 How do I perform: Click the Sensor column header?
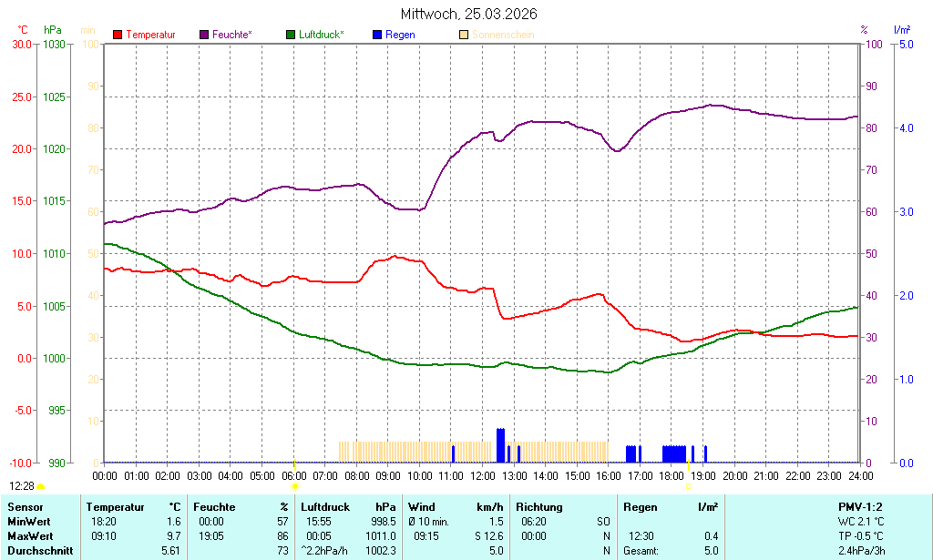point(25,507)
